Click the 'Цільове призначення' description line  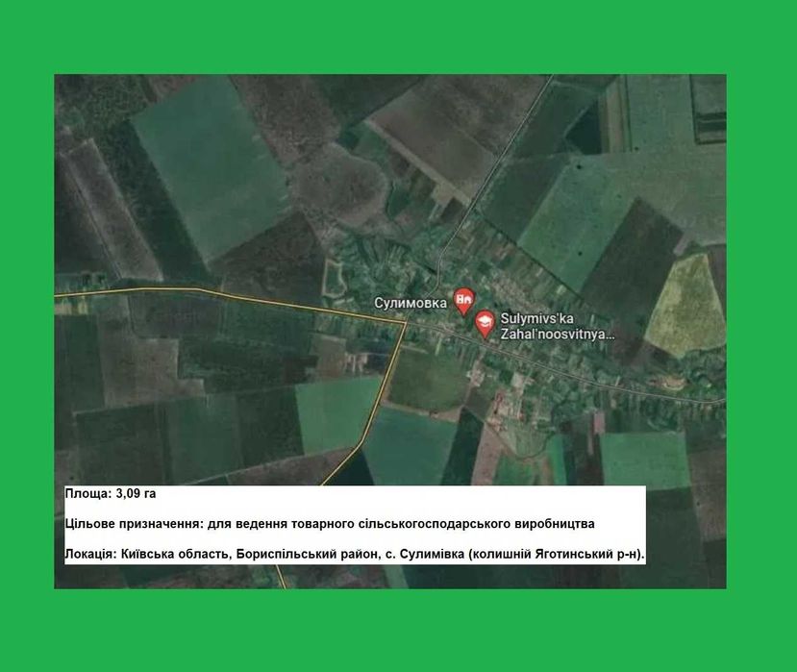coord(330,524)
